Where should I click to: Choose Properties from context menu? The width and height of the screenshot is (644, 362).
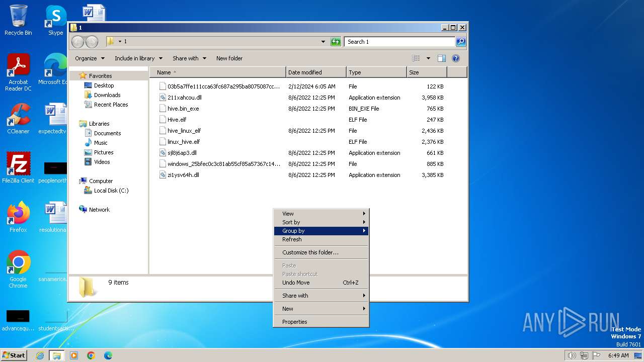coord(321,322)
